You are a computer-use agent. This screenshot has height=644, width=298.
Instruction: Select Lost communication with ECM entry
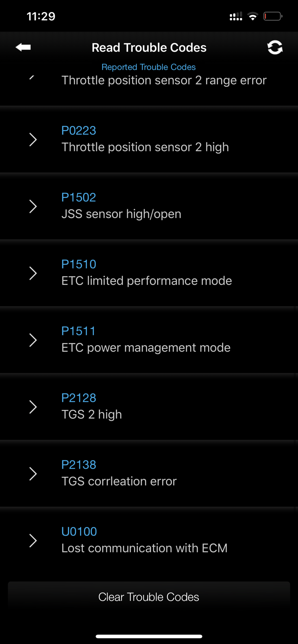click(144, 548)
